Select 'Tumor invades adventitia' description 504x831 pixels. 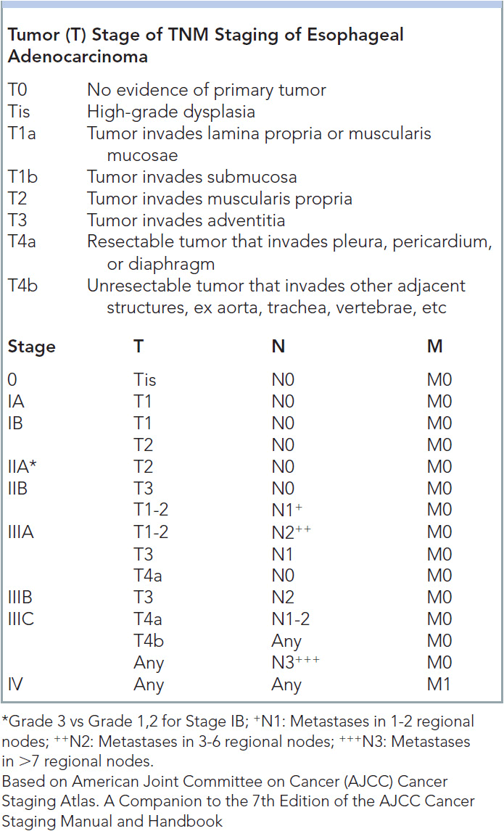click(186, 221)
